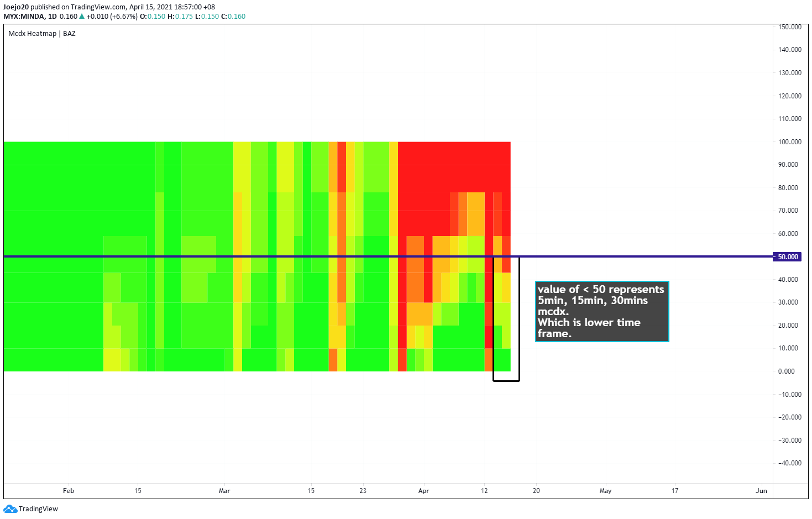
Task: Click the TradingView logo icon
Action: tap(10, 509)
